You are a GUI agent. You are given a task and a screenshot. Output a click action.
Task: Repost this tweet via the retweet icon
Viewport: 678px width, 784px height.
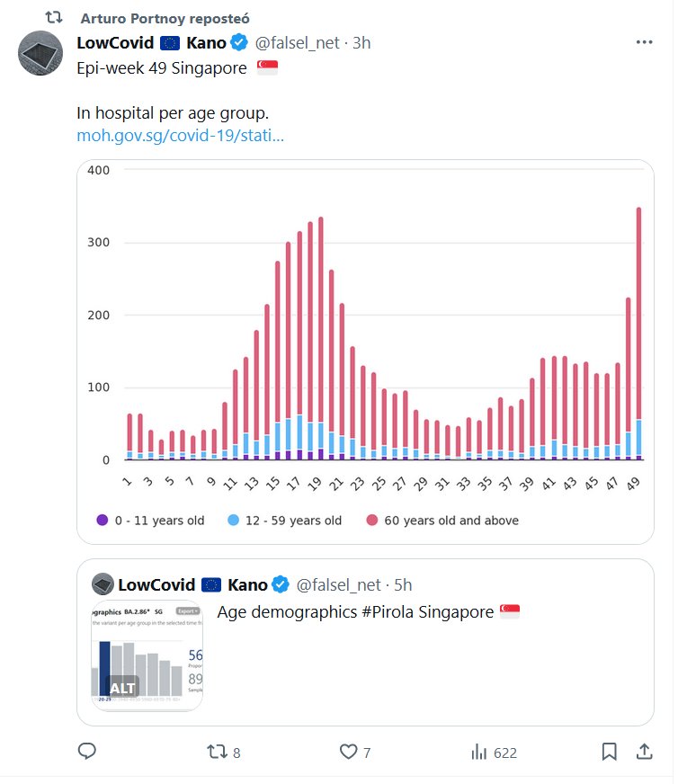click(x=217, y=752)
